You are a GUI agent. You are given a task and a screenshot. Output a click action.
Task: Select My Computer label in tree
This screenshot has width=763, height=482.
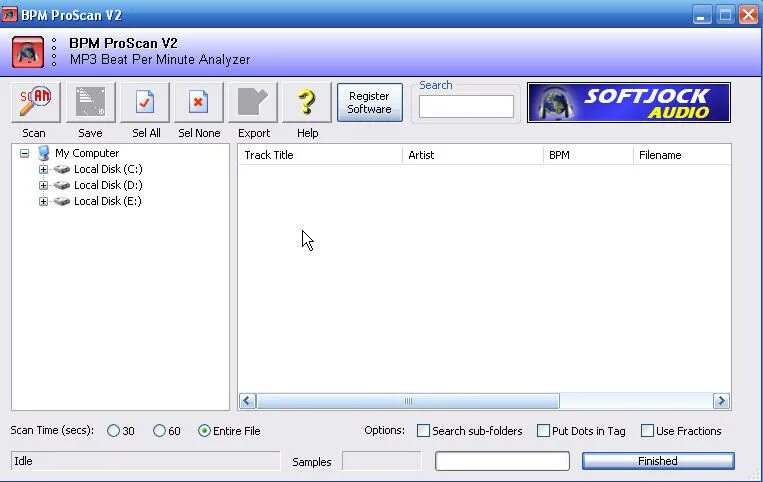pos(87,153)
